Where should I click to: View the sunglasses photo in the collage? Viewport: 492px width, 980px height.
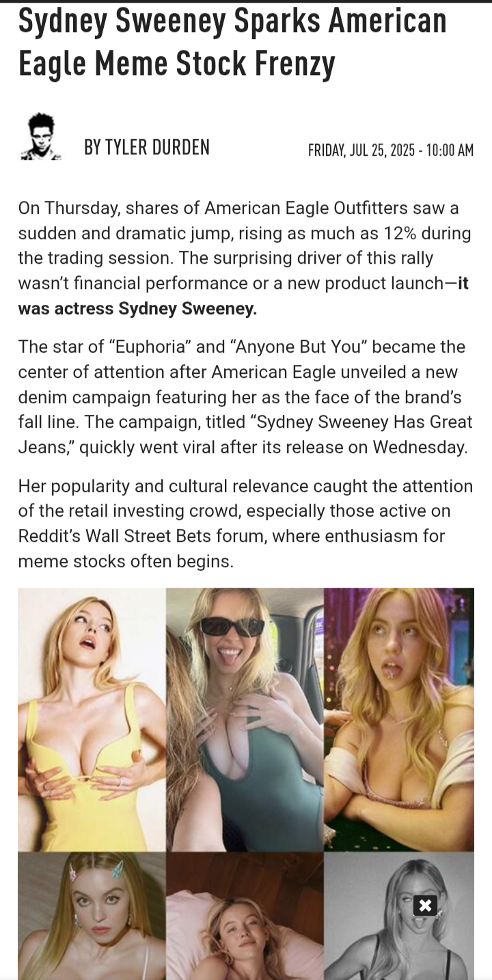[245, 720]
